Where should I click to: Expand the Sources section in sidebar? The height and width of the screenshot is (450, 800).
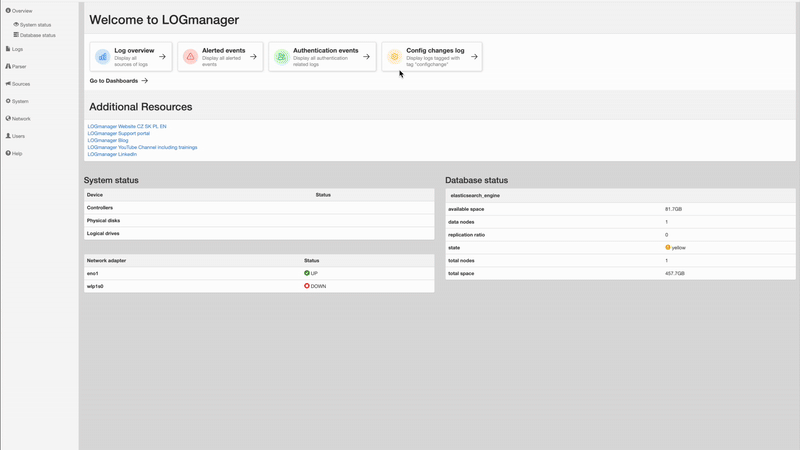coord(18,84)
